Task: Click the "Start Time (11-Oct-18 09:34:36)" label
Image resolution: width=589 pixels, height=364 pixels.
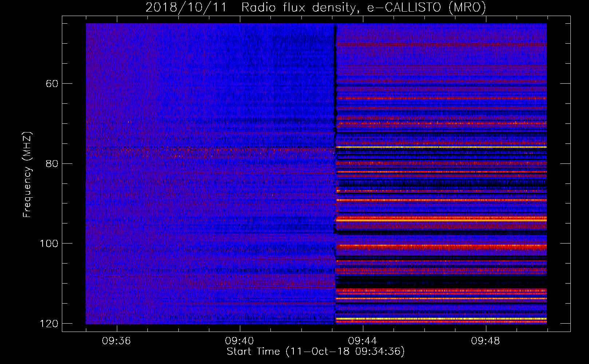Action: point(316,352)
